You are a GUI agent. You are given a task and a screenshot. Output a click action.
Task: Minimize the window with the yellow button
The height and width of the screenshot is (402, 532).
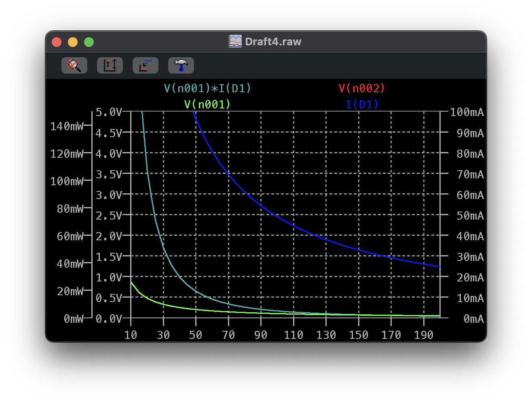click(73, 42)
